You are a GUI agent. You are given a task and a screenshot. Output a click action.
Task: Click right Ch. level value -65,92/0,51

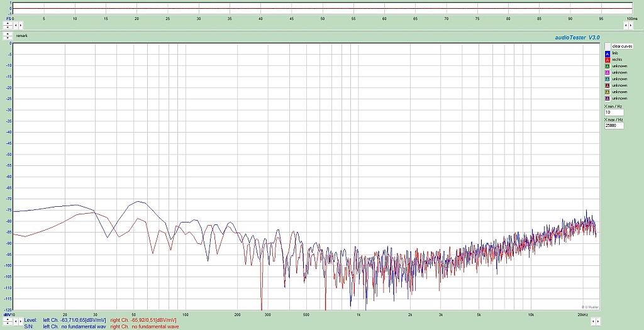(x=153, y=320)
